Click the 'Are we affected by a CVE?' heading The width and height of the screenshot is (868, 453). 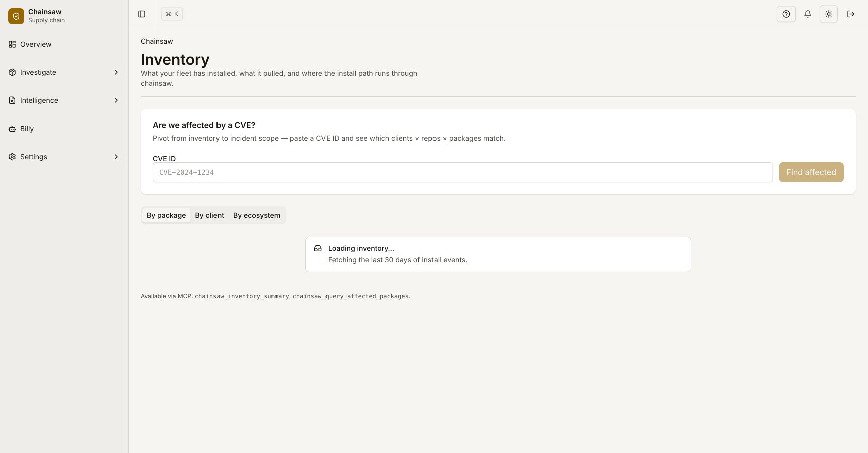[x=204, y=125]
